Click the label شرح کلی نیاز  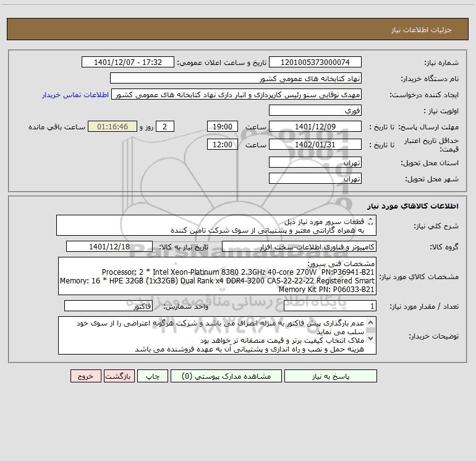point(436,226)
